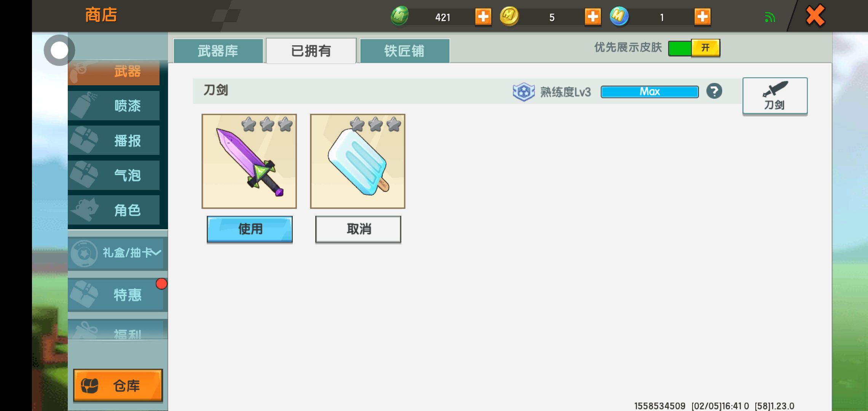868x411 pixels.
Task: Click the proficiency Max progress bar
Action: (x=649, y=92)
